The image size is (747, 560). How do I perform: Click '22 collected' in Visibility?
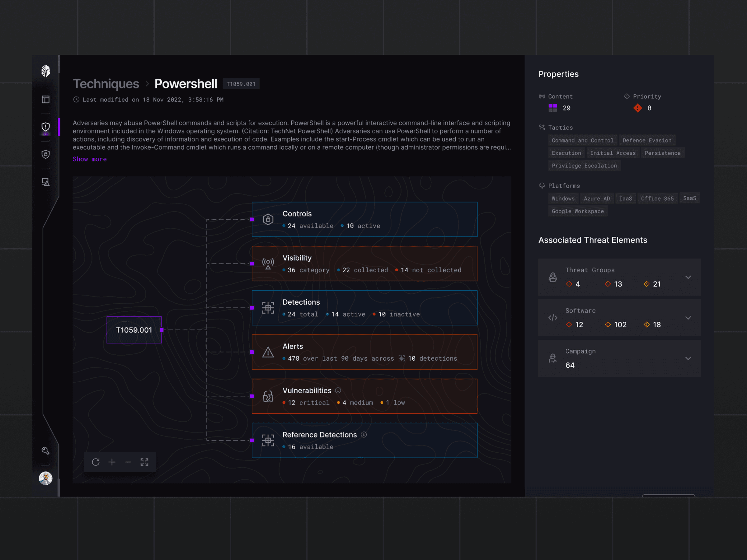[362, 270]
